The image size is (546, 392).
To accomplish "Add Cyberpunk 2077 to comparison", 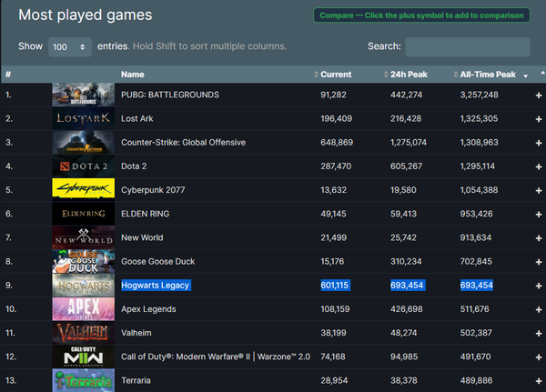I will pyautogui.click(x=539, y=190).
